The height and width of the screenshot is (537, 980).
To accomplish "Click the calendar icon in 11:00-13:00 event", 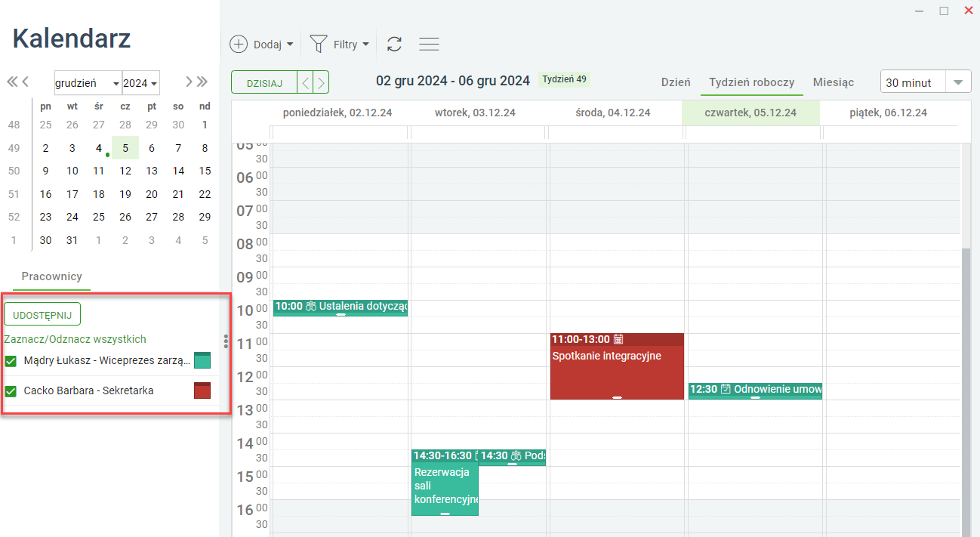I will (x=618, y=339).
